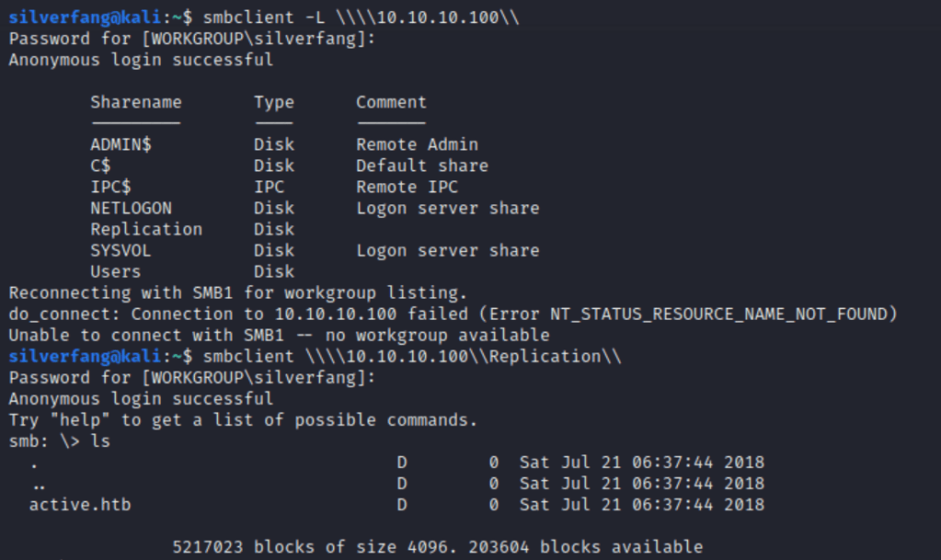Select the Replication share in the list

coord(146,229)
